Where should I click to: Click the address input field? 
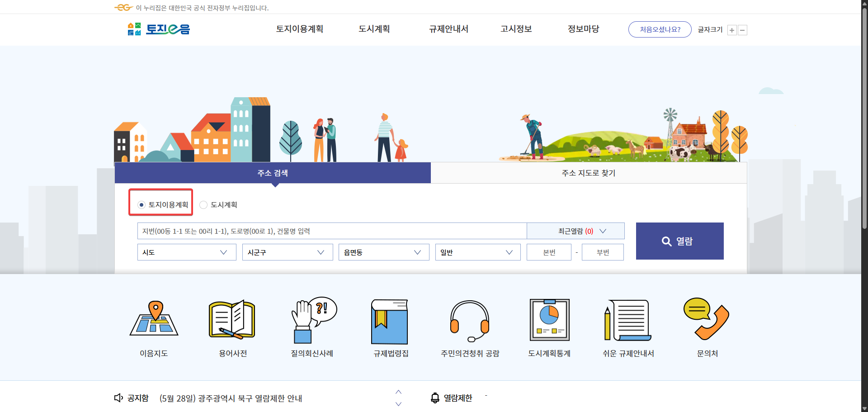coord(332,231)
